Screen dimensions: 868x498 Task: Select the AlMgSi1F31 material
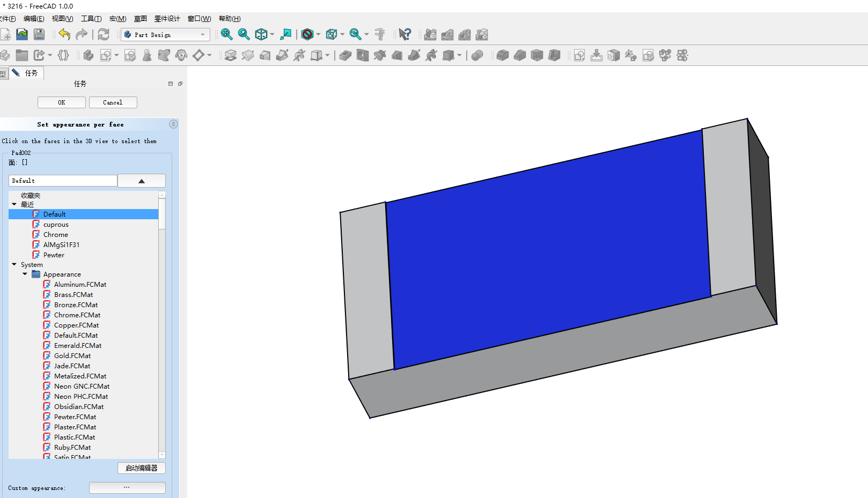tap(61, 245)
